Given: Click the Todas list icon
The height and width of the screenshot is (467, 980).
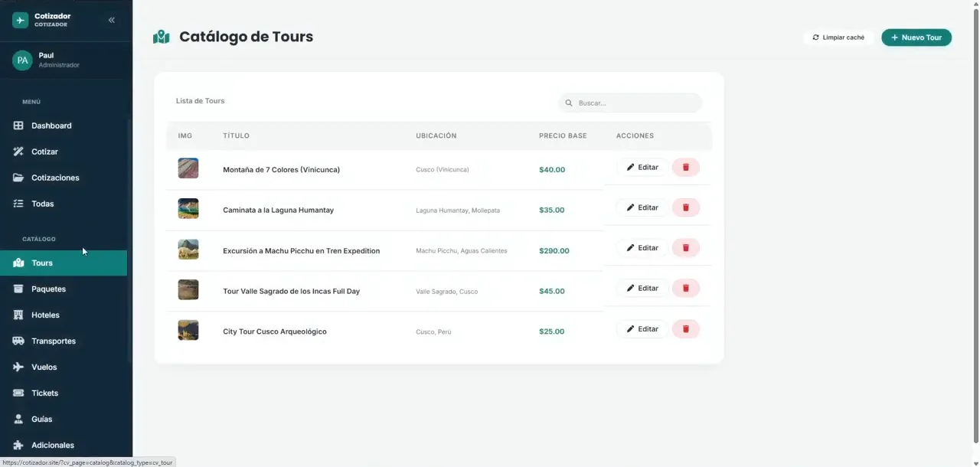Looking at the screenshot, I should (x=18, y=204).
